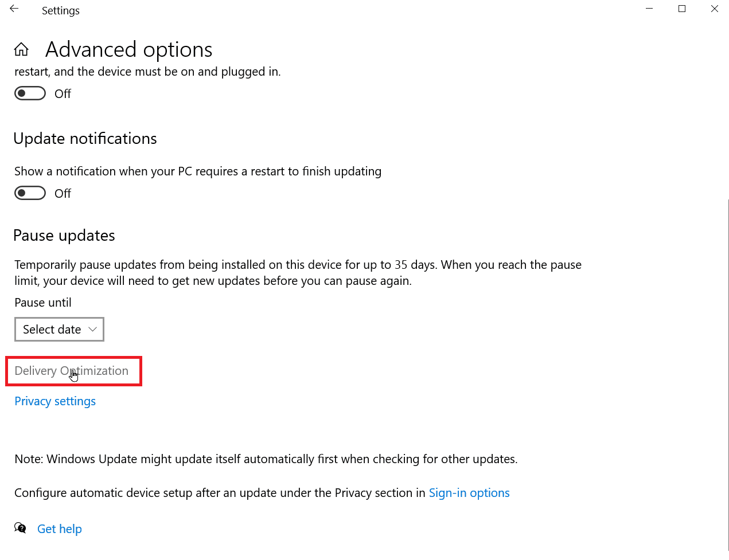Maximize the Settings window
Screen dimensions: 729x560
point(682,9)
